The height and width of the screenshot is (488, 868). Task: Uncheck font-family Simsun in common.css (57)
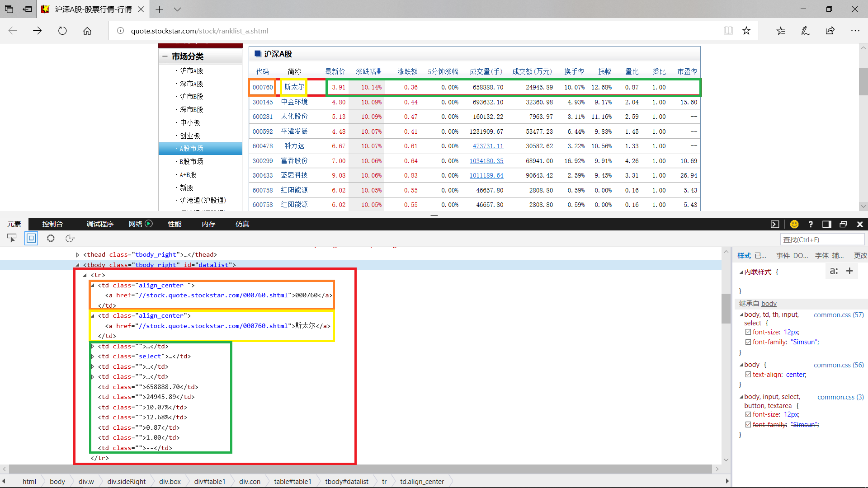point(748,342)
